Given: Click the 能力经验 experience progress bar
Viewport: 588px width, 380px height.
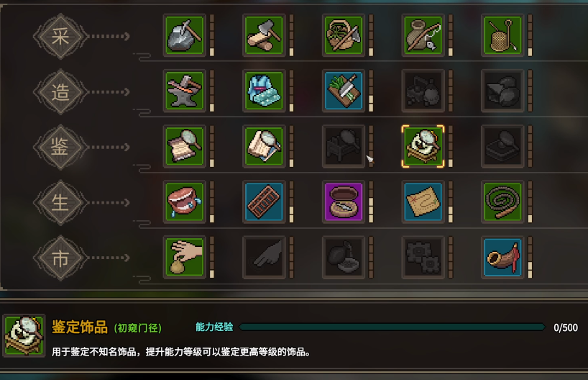Looking at the screenshot, I should point(392,327).
